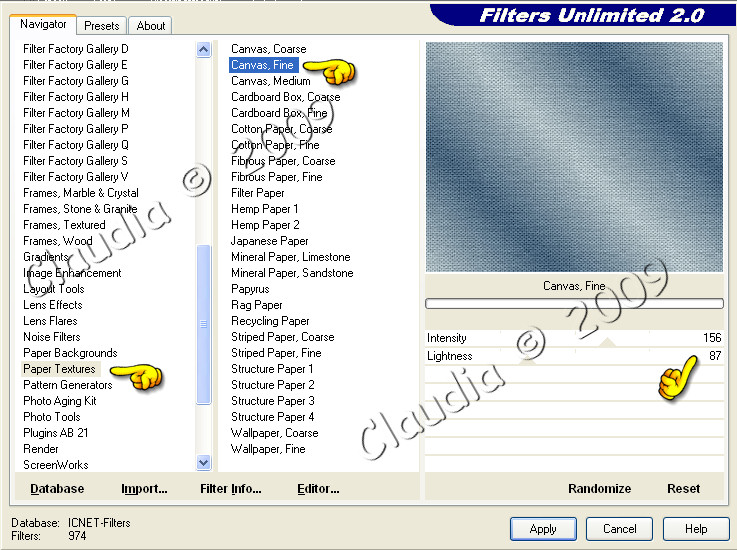Select Mineral Paper, Limestone

pyautogui.click(x=290, y=257)
